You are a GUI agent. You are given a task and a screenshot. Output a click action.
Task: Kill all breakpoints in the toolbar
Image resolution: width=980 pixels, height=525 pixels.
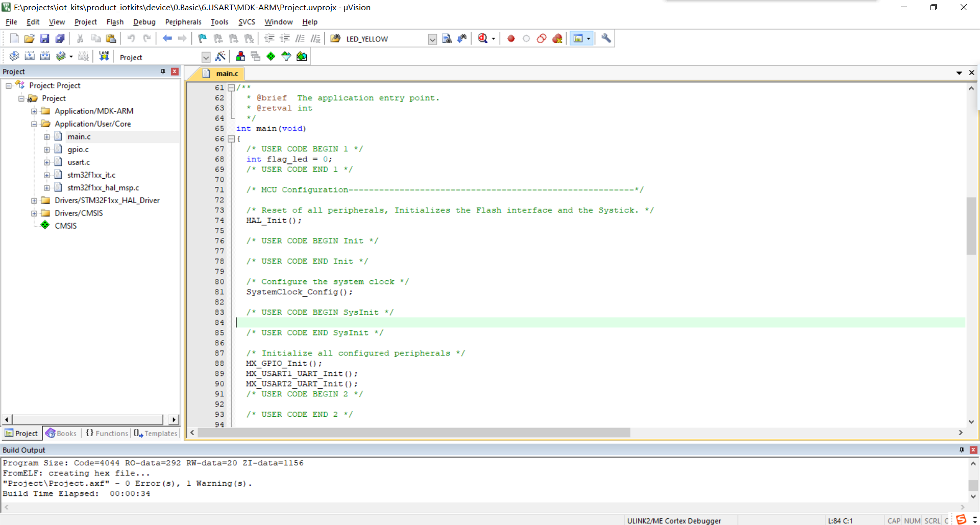557,38
